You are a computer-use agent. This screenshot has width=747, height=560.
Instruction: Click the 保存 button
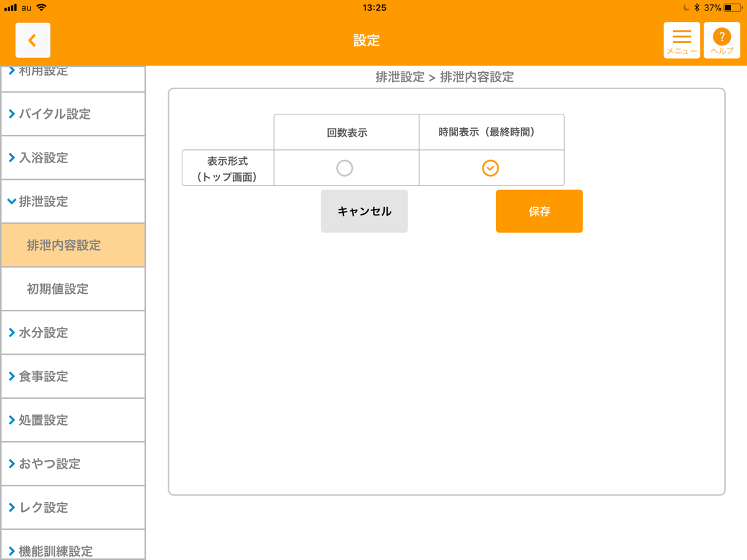tap(539, 212)
